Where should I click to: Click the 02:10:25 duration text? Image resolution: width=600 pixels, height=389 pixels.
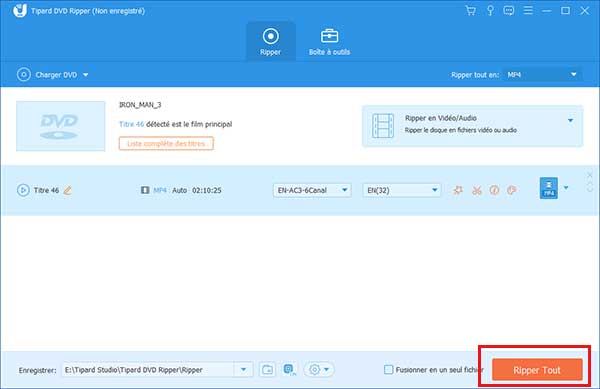tap(207, 190)
